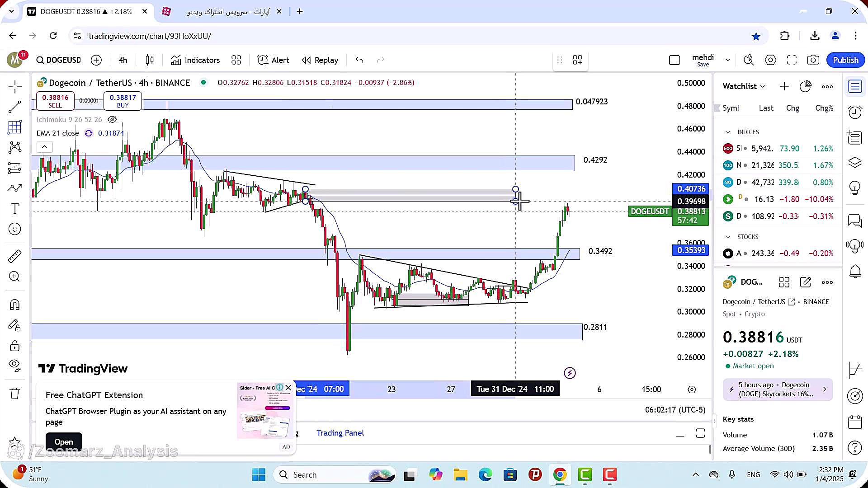Click the redo arrow

(x=381, y=60)
